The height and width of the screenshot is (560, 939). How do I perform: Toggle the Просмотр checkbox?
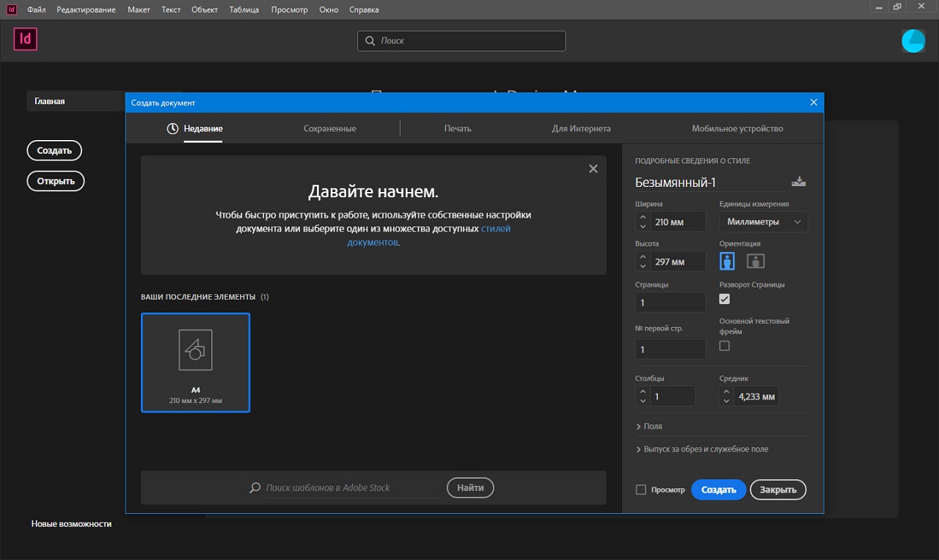point(641,490)
